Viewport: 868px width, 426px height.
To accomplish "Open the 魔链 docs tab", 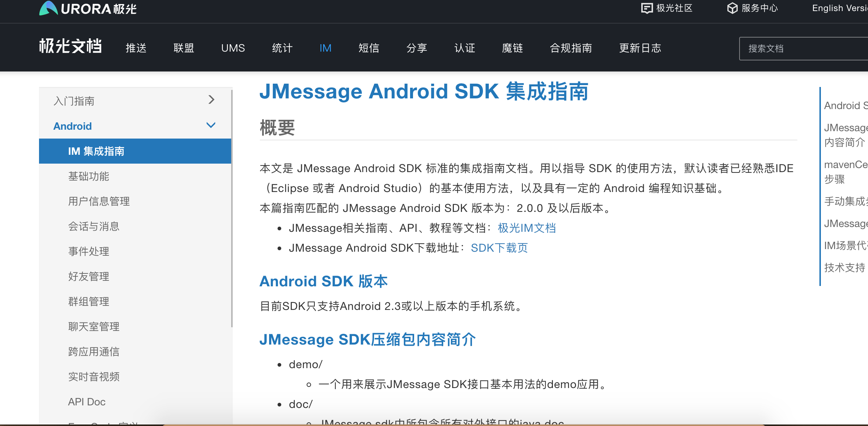I will 512,48.
